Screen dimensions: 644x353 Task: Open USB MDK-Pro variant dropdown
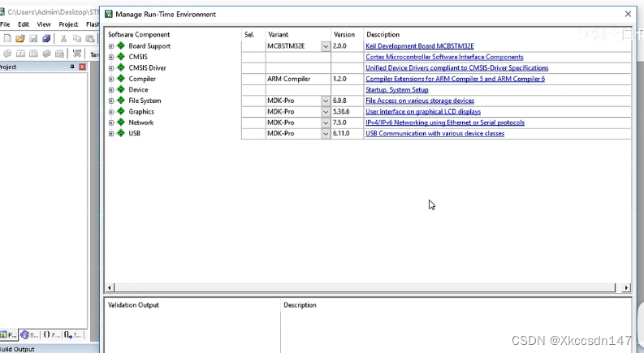[x=326, y=133]
